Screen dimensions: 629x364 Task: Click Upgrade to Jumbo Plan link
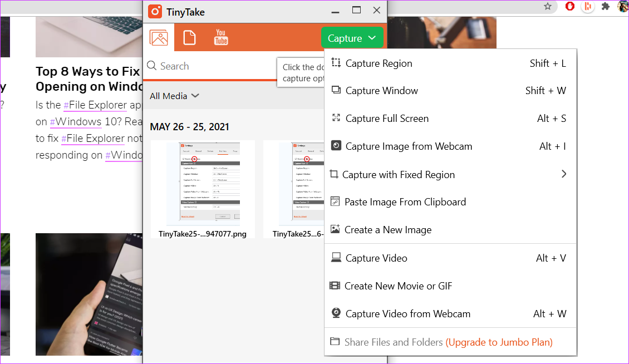point(499,342)
